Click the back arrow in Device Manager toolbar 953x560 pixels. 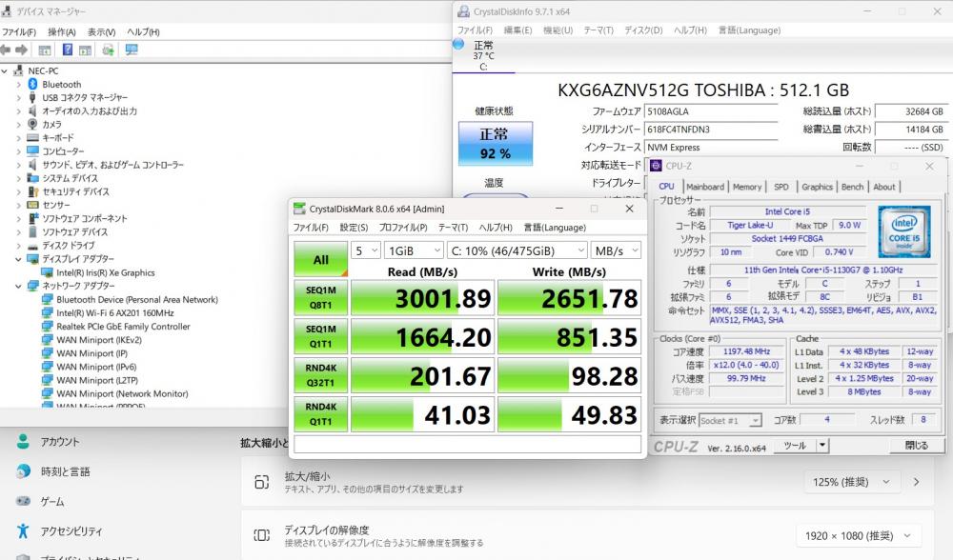click(6, 50)
